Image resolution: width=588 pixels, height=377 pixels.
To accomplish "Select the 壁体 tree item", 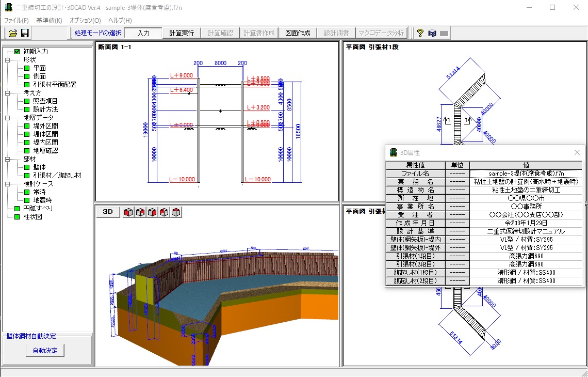I will click(x=39, y=167).
